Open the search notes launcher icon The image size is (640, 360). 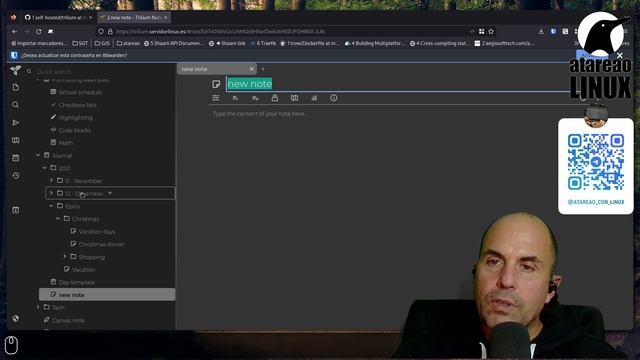(16, 105)
